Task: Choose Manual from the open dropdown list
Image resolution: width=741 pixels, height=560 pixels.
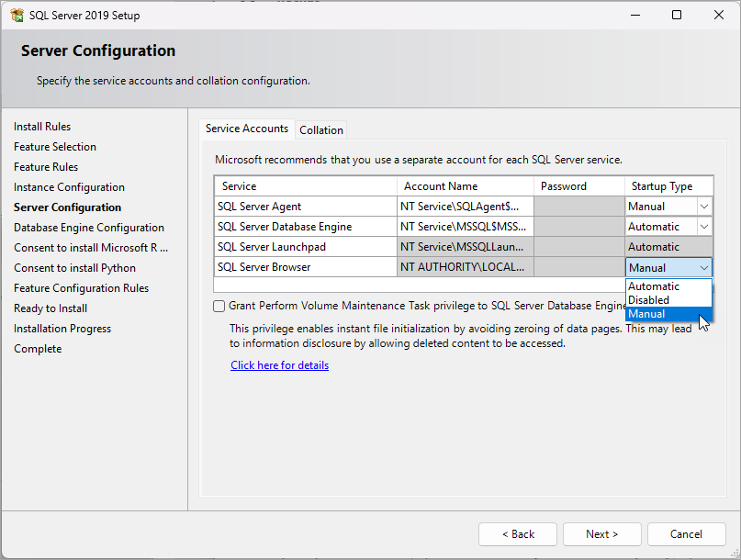Action: (668, 314)
